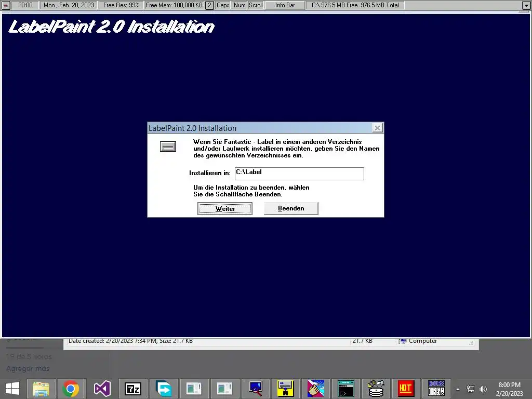This screenshot has width=532, height=399.
Task: Click the Num lock indicator
Action: coord(240,5)
